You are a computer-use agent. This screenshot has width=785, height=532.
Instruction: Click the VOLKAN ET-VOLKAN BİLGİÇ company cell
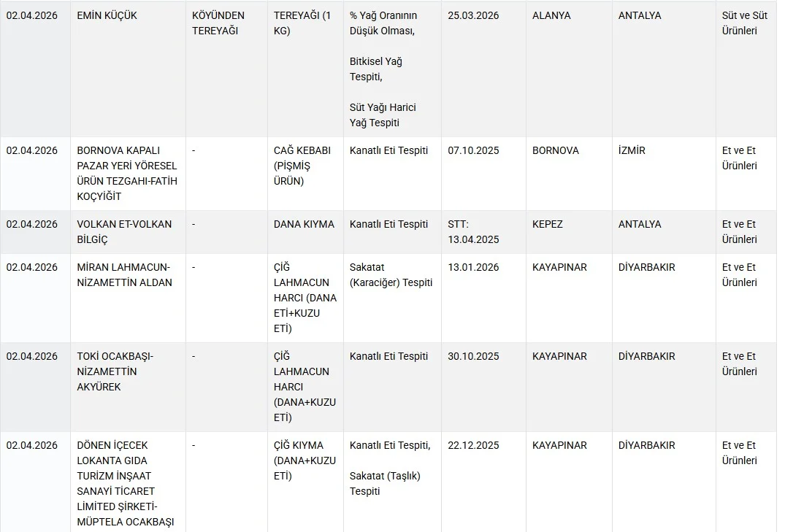[124, 232]
